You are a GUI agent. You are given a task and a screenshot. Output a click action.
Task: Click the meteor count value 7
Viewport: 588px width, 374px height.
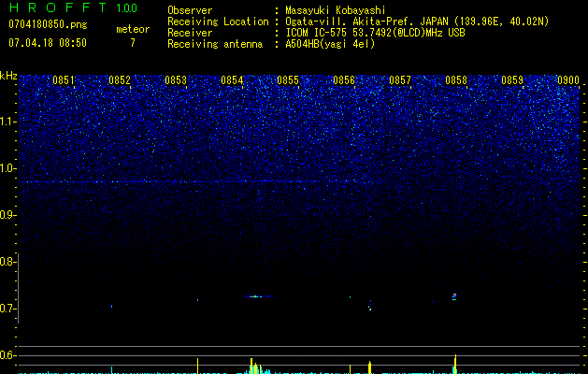pyautogui.click(x=133, y=43)
